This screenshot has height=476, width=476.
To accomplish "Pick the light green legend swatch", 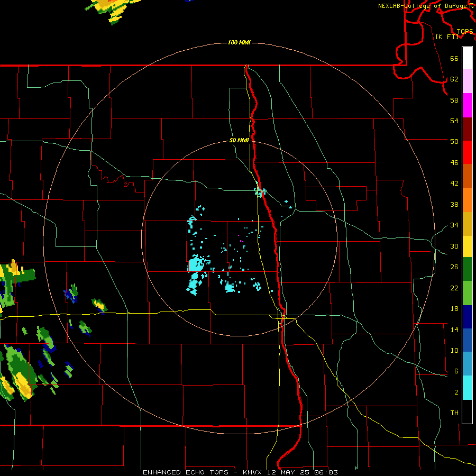I will pyautogui.click(x=467, y=293).
